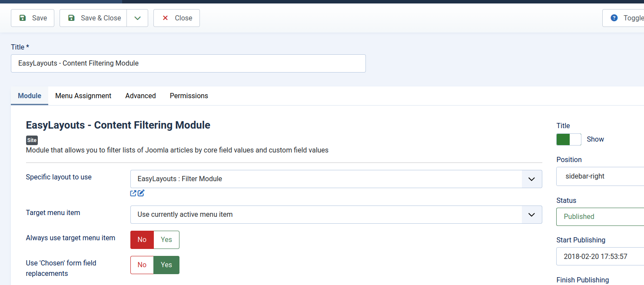Open the Permissions tab

pyautogui.click(x=189, y=96)
